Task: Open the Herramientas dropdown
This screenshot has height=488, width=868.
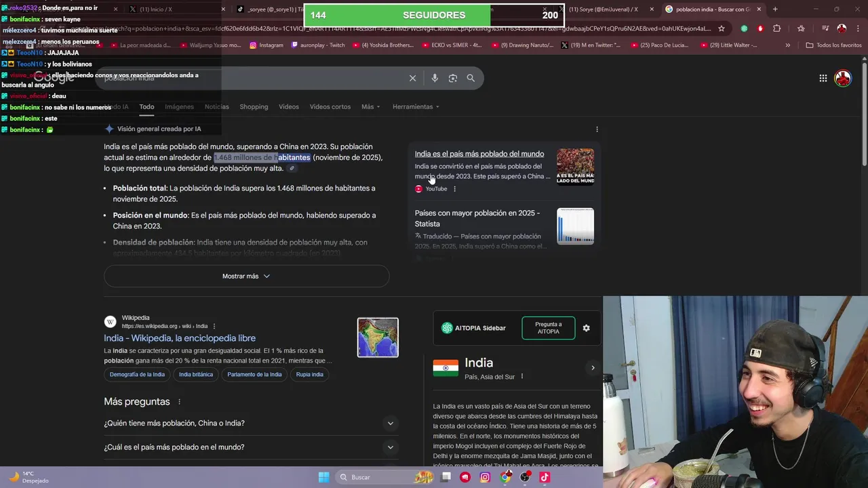Action: click(416, 107)
